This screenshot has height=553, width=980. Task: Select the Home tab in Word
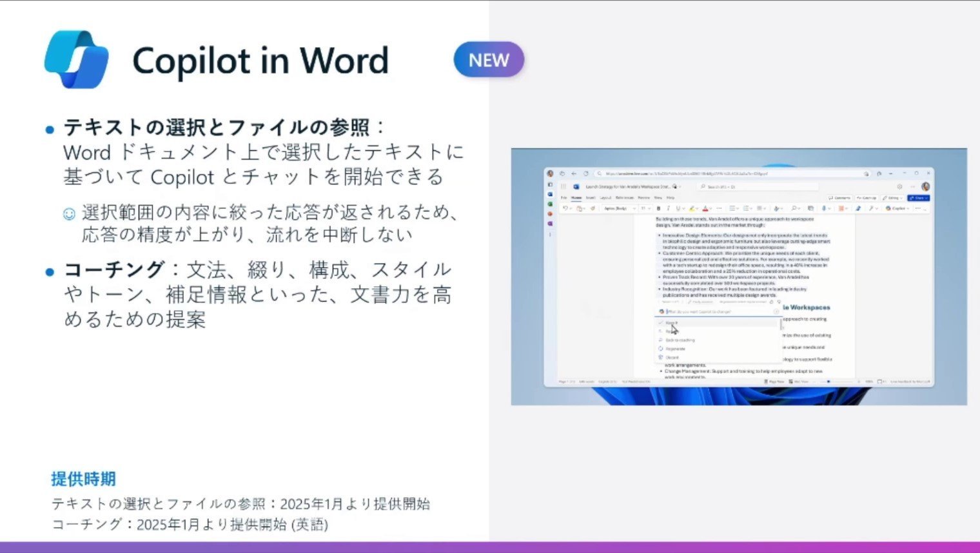[x=576, y=198]
